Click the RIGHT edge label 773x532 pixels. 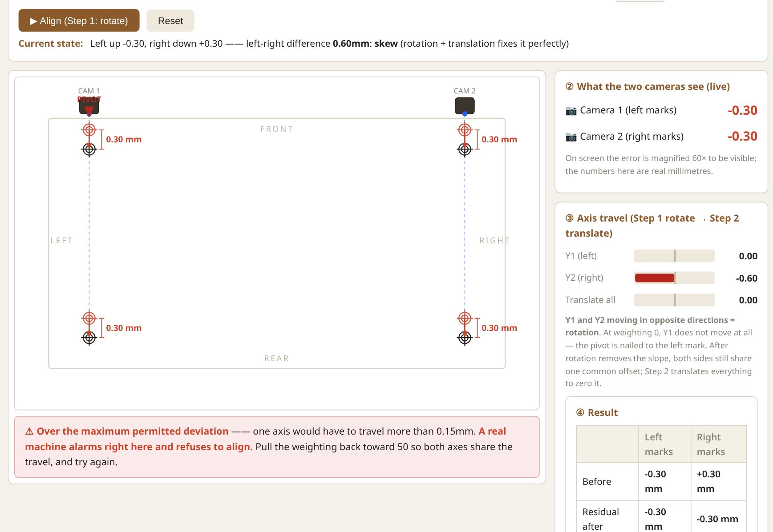[x=494, y=241]
